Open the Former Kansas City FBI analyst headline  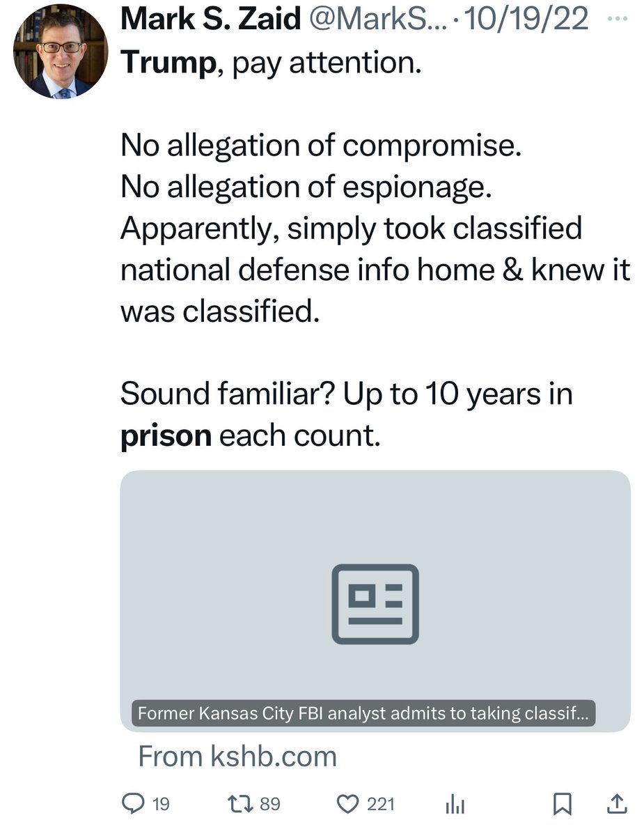point(363,713)
